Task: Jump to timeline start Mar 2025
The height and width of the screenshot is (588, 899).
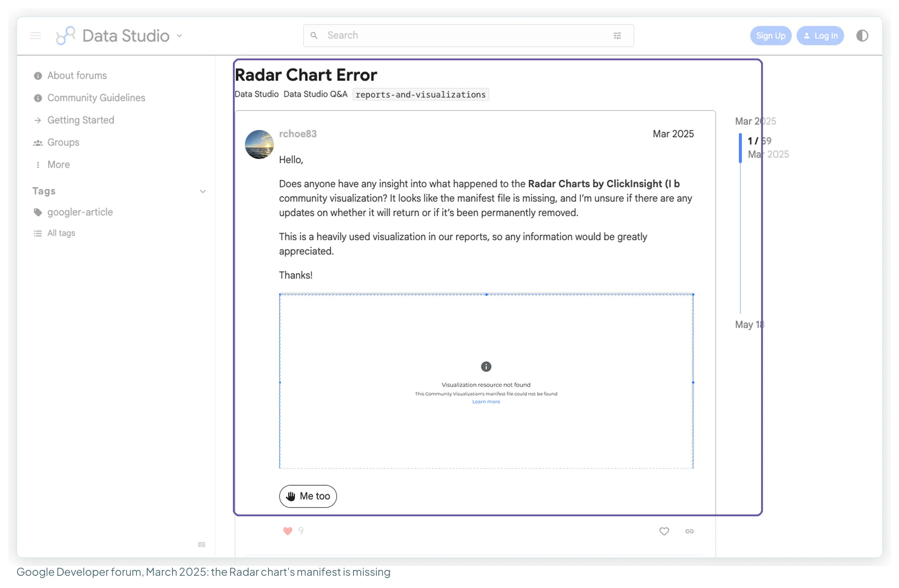Action: point(755,121)
